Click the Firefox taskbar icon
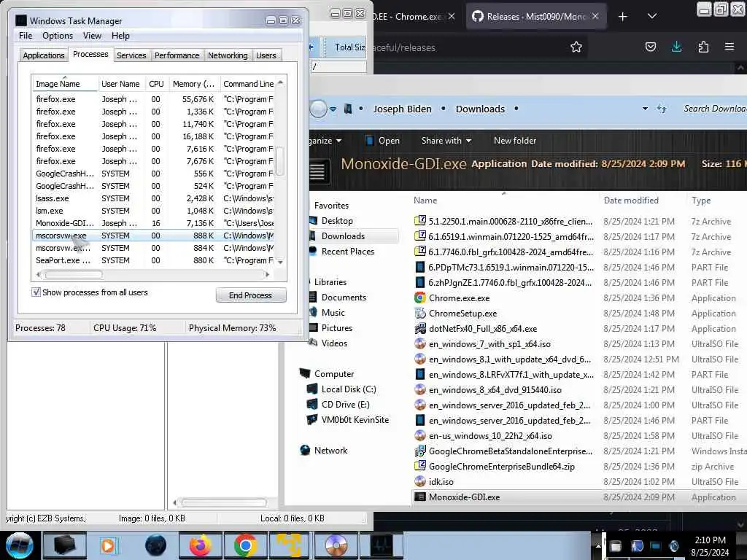 click(x=201, y=545)
